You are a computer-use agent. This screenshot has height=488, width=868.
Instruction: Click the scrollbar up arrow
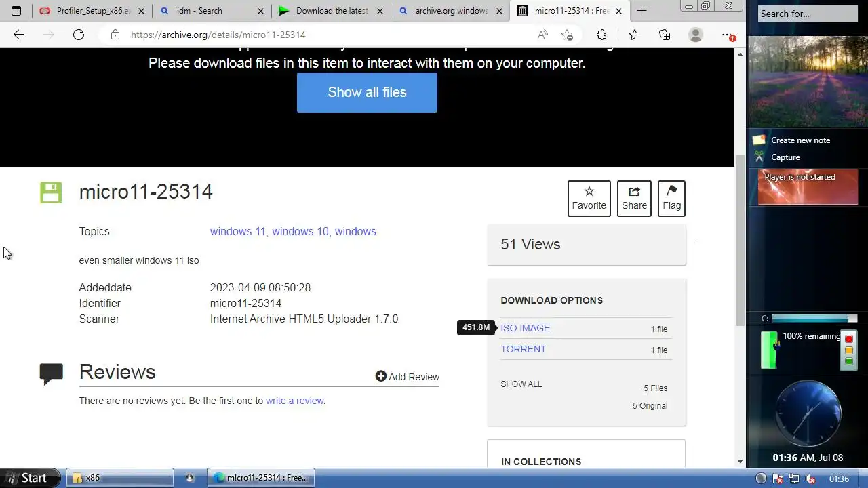pyautogui.click(x=740, y=54)
